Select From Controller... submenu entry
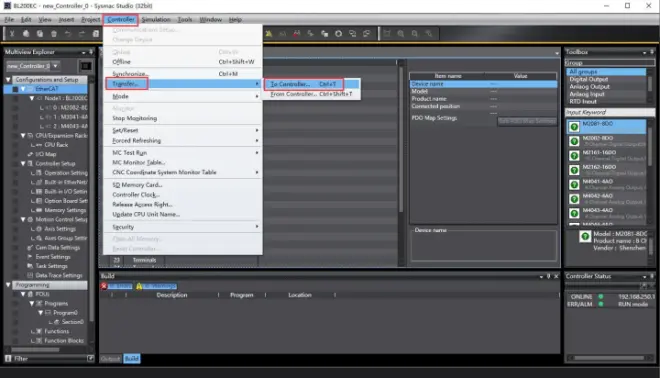Image resolution: width=660 pixels, height=378 pixels. (x=312, y=94)
